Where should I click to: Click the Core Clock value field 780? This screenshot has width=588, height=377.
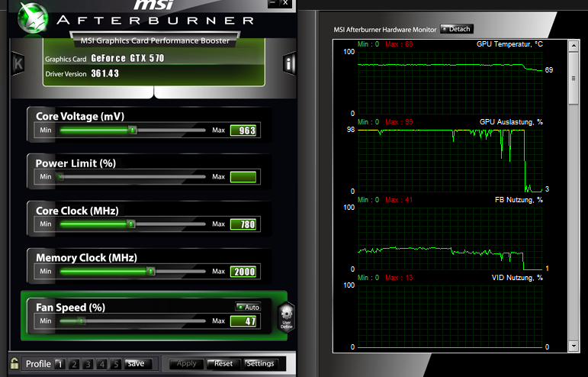[243, 224]
